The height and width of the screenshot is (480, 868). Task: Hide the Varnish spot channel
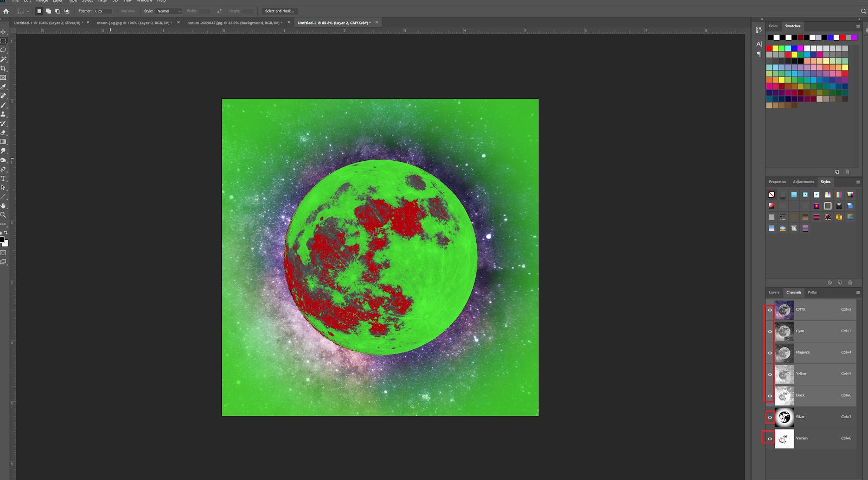[769, 439]
